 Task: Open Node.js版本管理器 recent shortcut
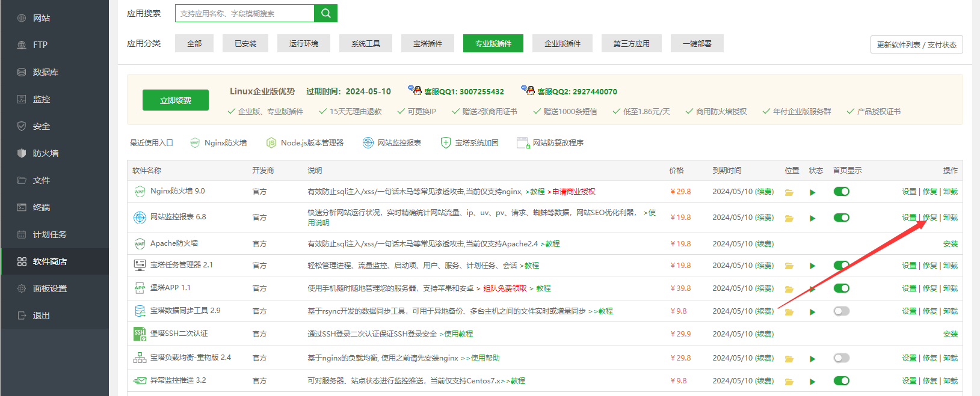[x=305, y=142]
